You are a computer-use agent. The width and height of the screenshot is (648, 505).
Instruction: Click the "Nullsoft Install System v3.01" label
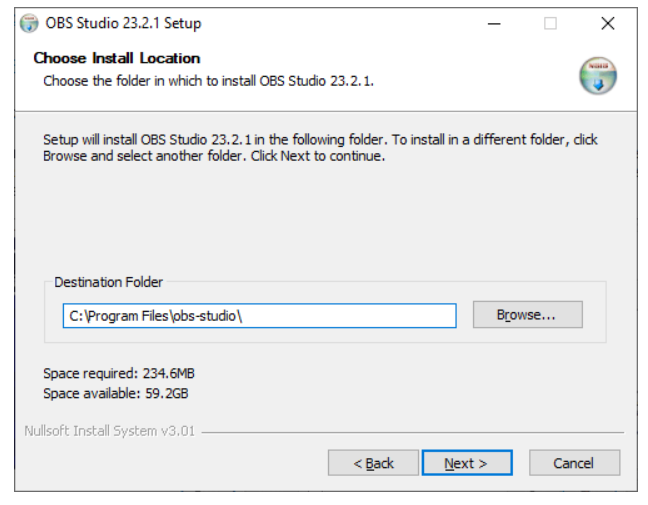(x=110, y=431)
